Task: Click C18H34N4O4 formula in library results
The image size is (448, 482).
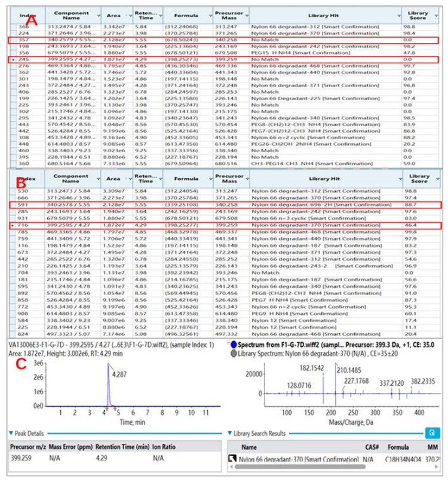Action: [403, 459]
